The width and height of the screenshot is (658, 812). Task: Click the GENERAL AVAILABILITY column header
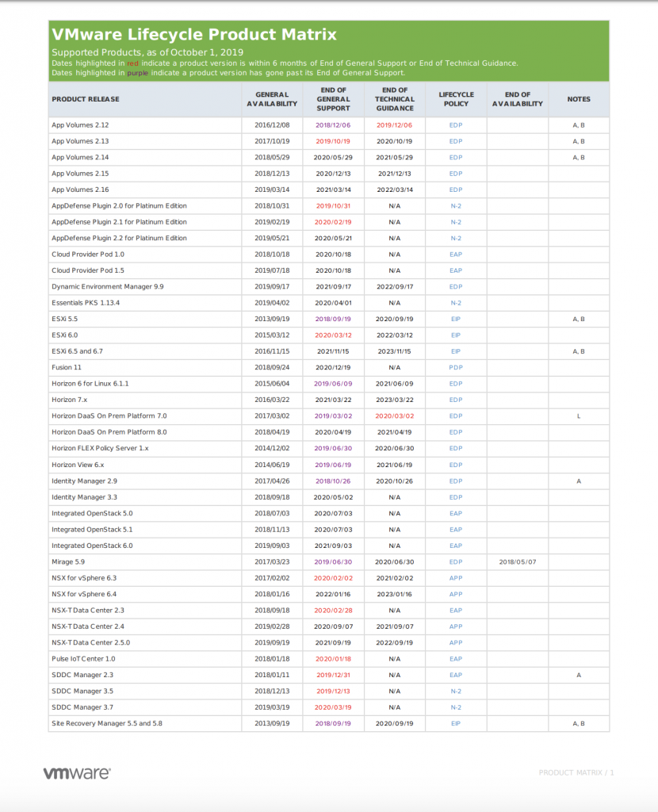point(273,98)
